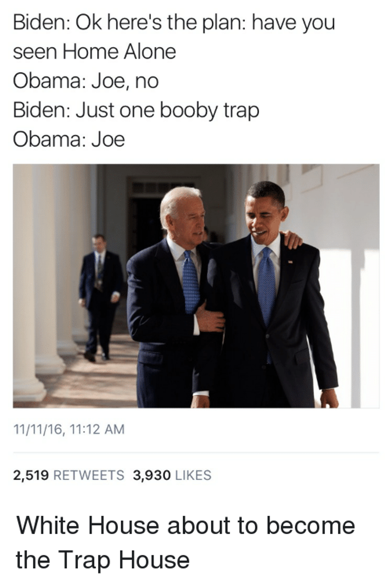Click the line "Obama: Joe, no"
392x583 pixels.
pyautogui.click(x=86, y=82)
